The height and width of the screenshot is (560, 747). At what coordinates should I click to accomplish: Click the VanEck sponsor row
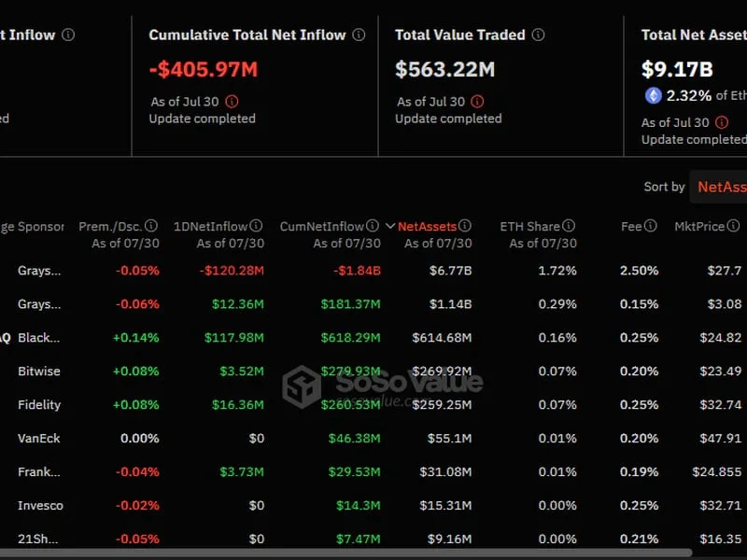point(373,438)
